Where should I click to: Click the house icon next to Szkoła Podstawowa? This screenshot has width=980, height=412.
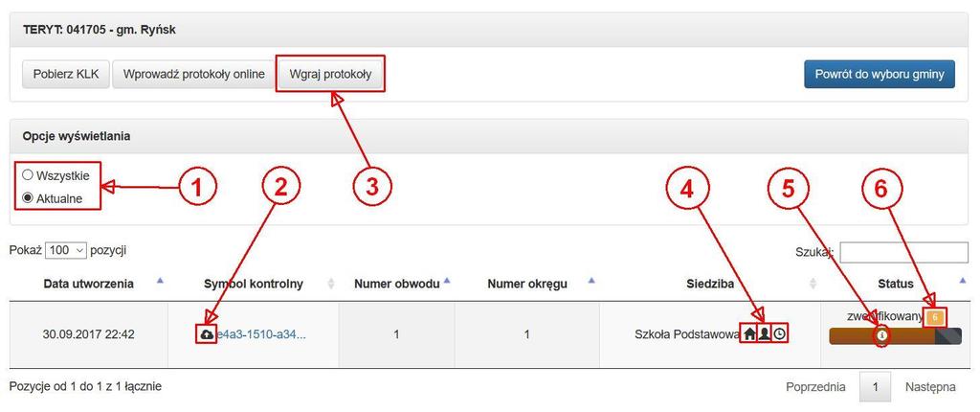tap(749, 334)
